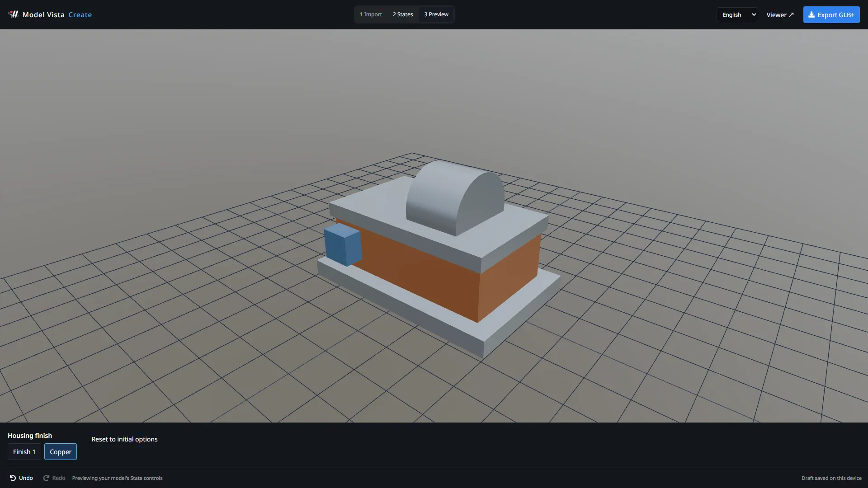The width and height of the screenshot is (868, 488).
Task: Click 'Previewing your model's State controls' text
Action: pyautogui.click(x=117, y=478)
